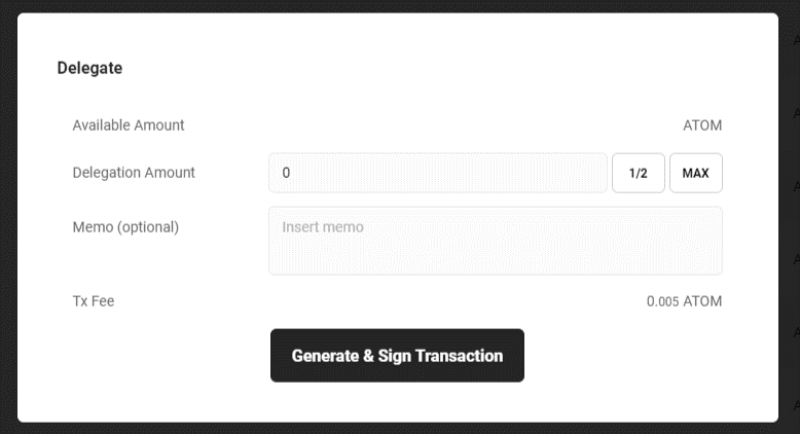
Task: Select the ATOM available balance text
Action: 702,126
